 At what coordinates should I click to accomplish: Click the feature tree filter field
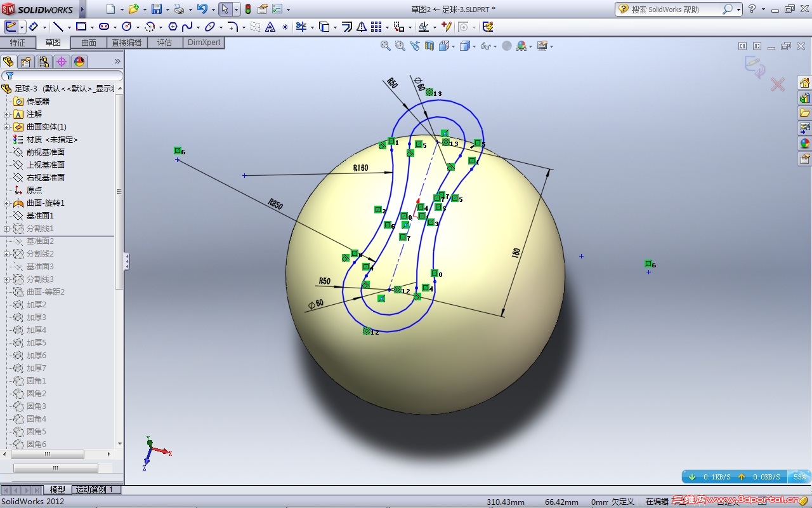(x=62, y=76)
